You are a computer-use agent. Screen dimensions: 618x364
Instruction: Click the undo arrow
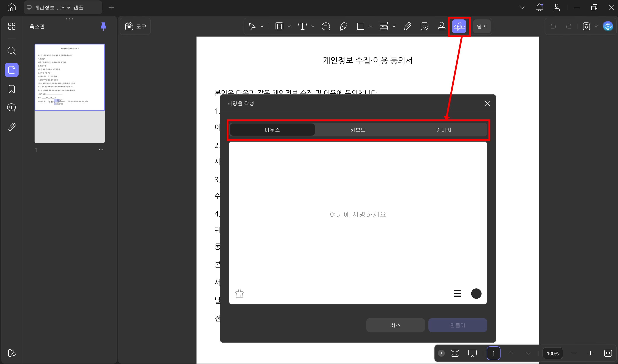point(553,26)
